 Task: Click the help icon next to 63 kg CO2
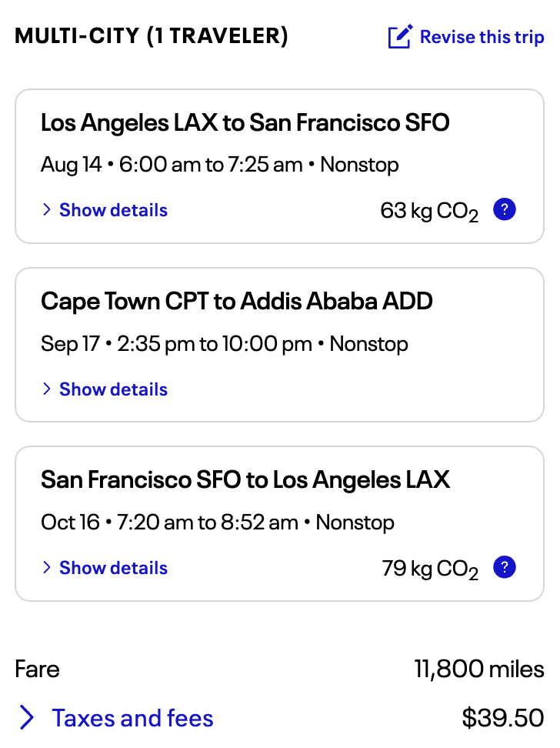[505, 209]
